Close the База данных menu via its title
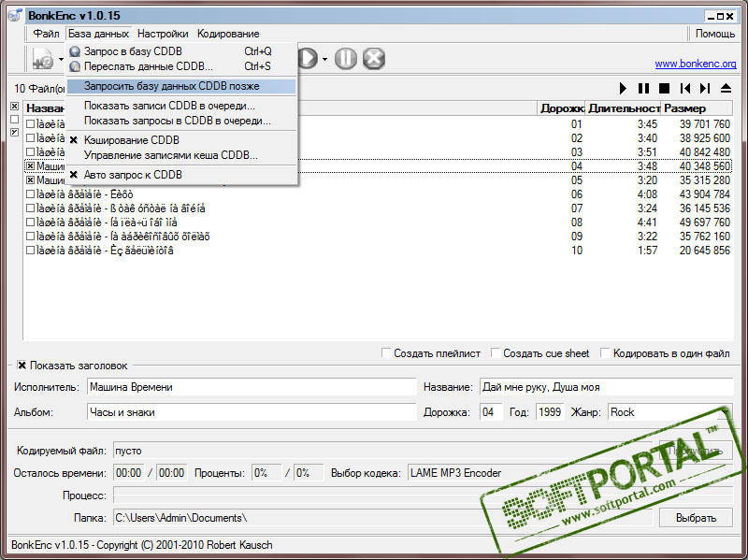The image size is (748, 560). [x=98, y=34]
